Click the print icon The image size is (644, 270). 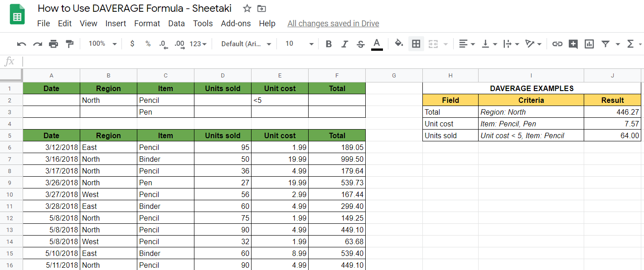pyautogui.click(x=53, y=44)
